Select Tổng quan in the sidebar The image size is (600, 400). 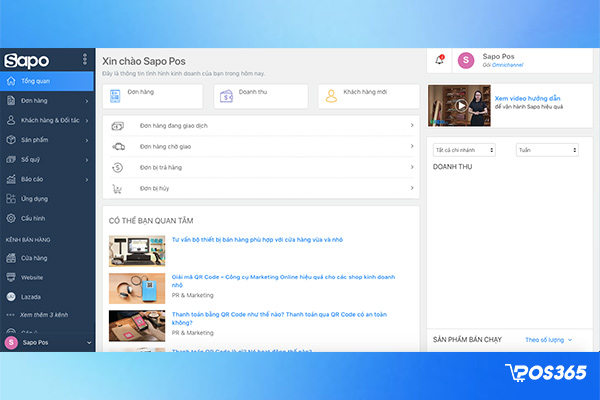47,81
